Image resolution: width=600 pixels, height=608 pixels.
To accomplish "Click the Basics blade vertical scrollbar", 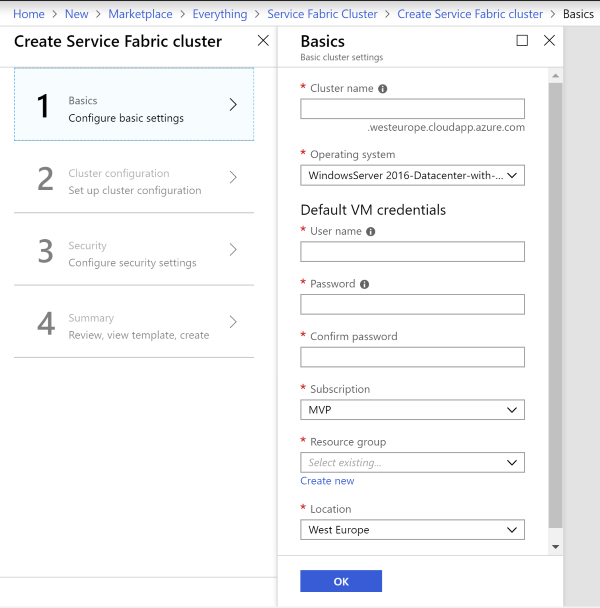I will tap(556, 300).
